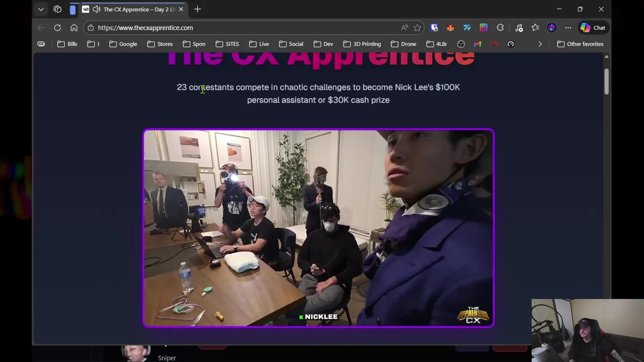The width and height of the screenshot is (644, 362).
Task: Show more favorites with chevron arrow
Action: pyautogui.click(x=540, y=44)
